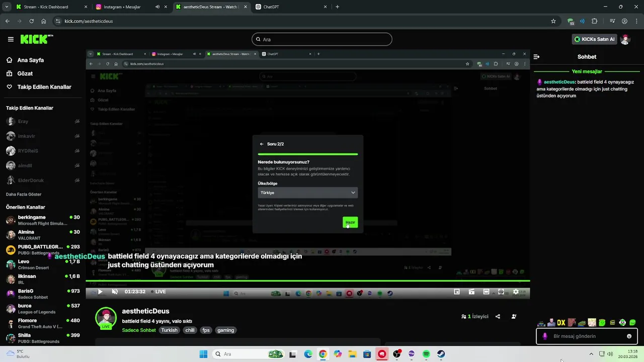
Task: Open the Kick hamburger menu
Action: pyautogui.click(x=11, y=39)
